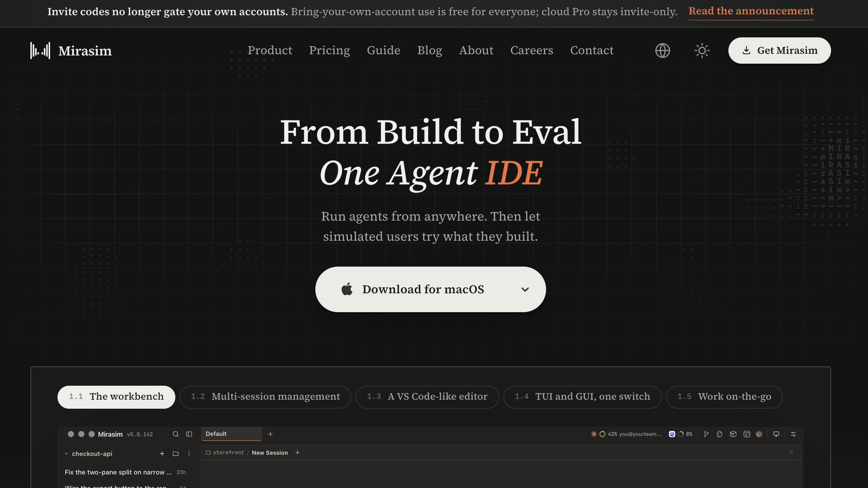
Task: Open the sliders settings icon
Action: click(x=793, y=434)
